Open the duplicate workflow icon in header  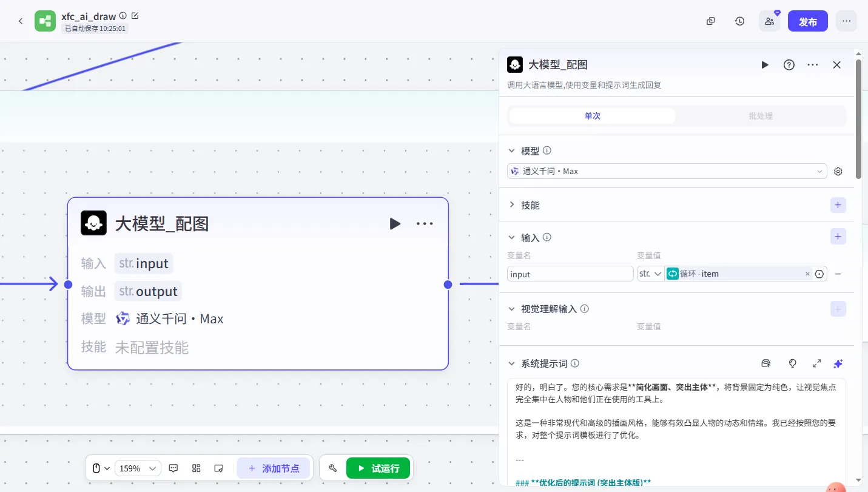[711, 21]
